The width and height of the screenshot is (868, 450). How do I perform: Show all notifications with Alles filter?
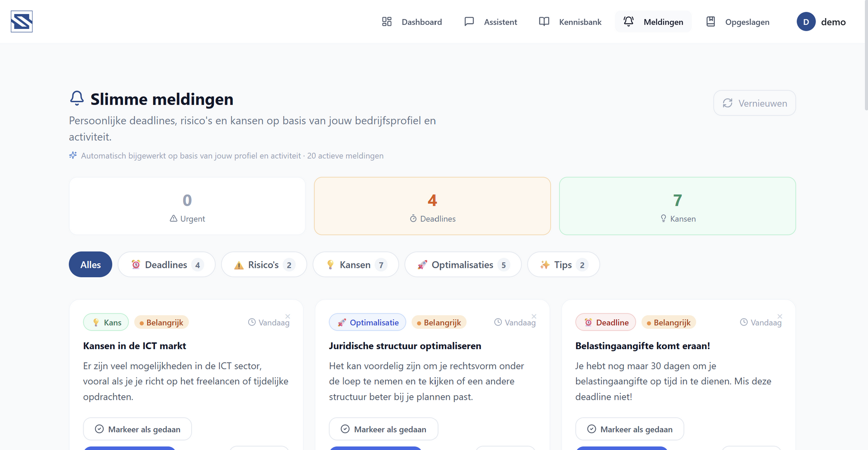(90, 265)
